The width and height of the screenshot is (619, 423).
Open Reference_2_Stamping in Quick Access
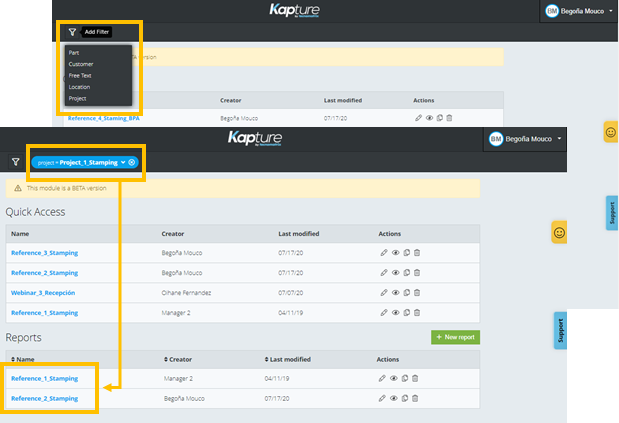[x=45, y=273]
